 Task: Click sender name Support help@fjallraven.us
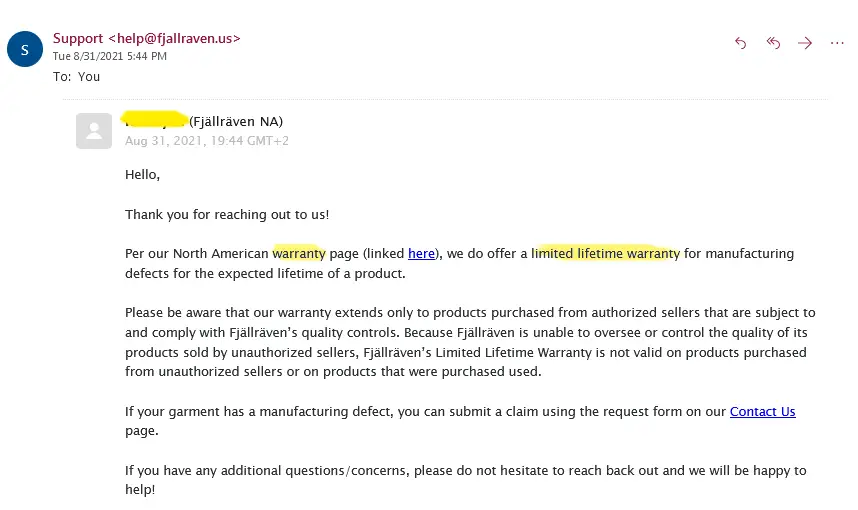[147, 38]
